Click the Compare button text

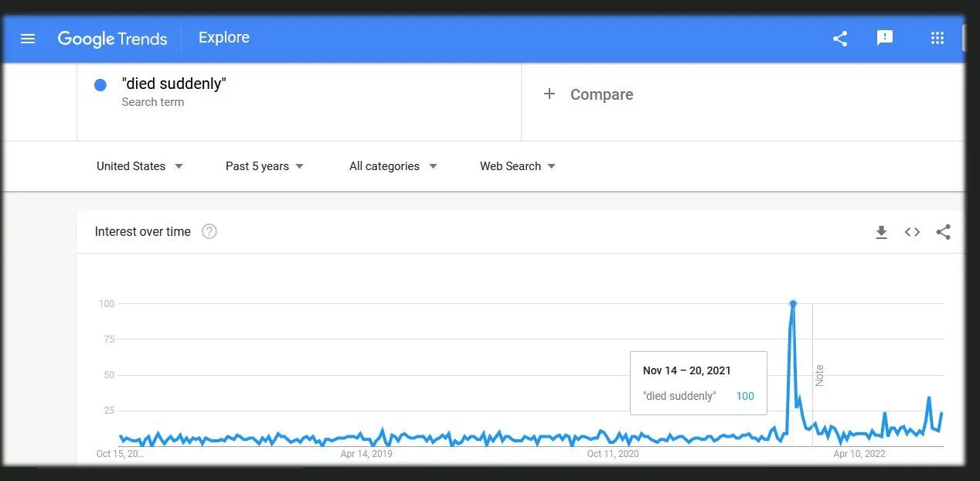[601, 94]
